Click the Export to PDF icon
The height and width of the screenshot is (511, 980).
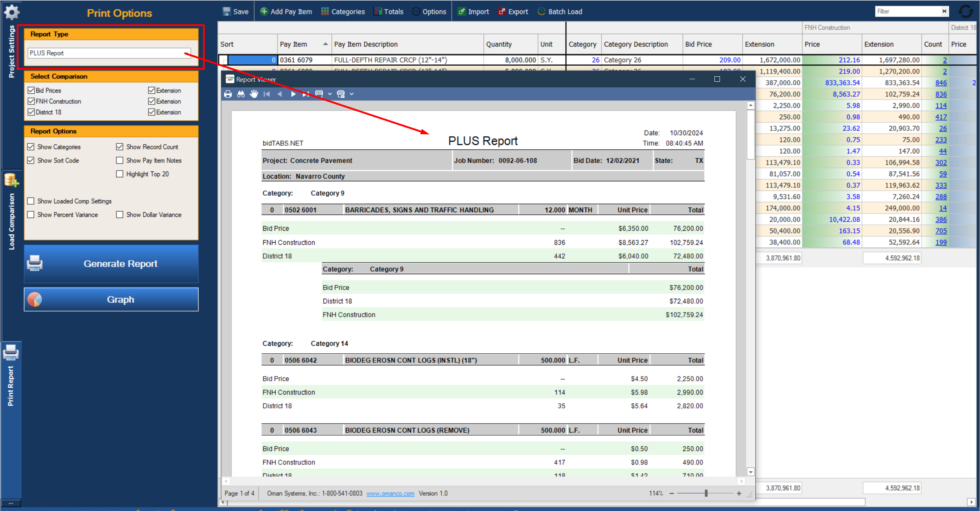pyautogui.click(x=319, y=94)
